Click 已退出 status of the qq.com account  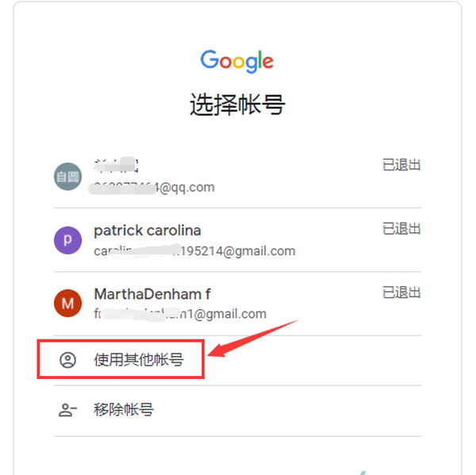click(x=401, y=165)
